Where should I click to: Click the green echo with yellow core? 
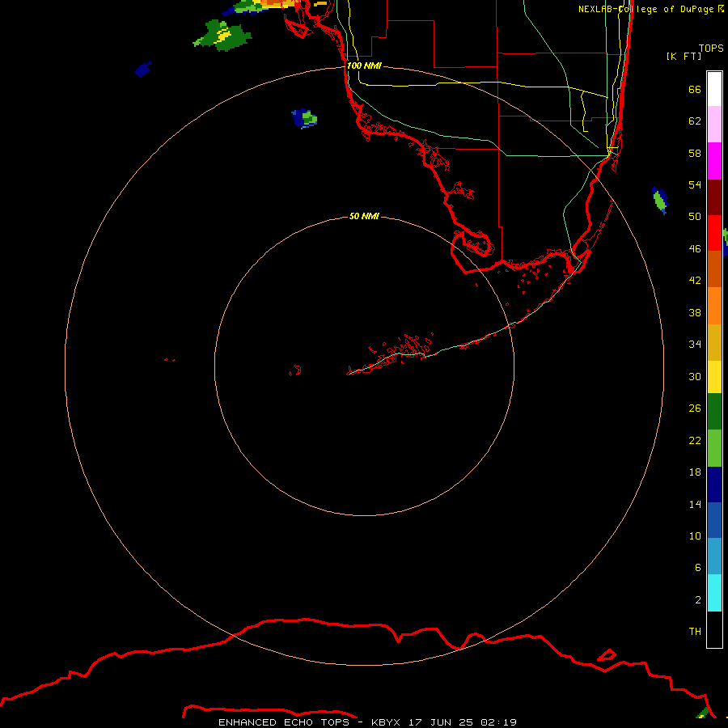(223, 36)
